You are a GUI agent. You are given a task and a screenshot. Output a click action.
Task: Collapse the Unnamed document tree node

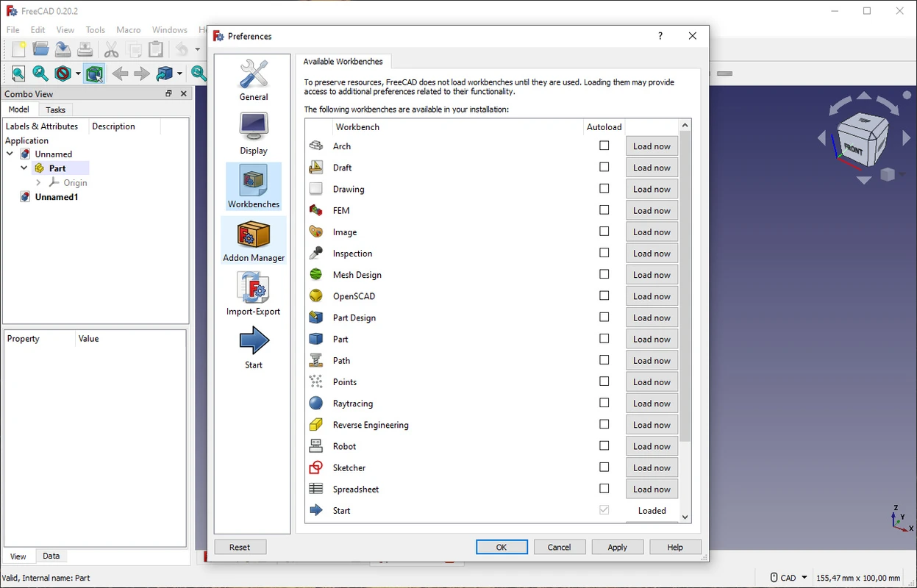(10, 154)
